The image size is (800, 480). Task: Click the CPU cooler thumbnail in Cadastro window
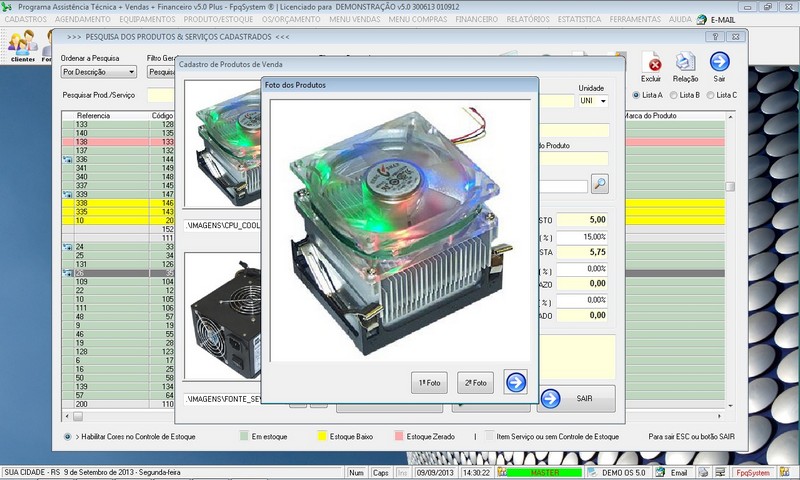click(x=222, y=143)
